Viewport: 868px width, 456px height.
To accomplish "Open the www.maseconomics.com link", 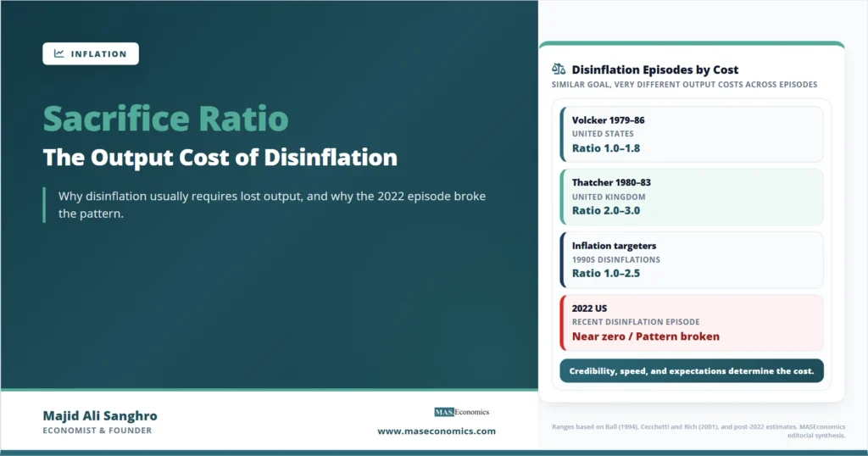I will click(x=437, y=431).
